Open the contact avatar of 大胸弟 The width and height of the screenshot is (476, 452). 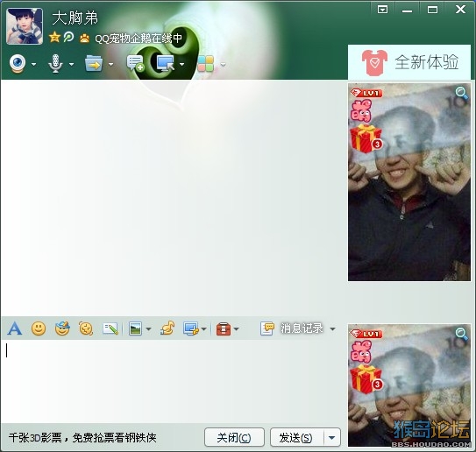pyautogui.click(x=25, y=26)
